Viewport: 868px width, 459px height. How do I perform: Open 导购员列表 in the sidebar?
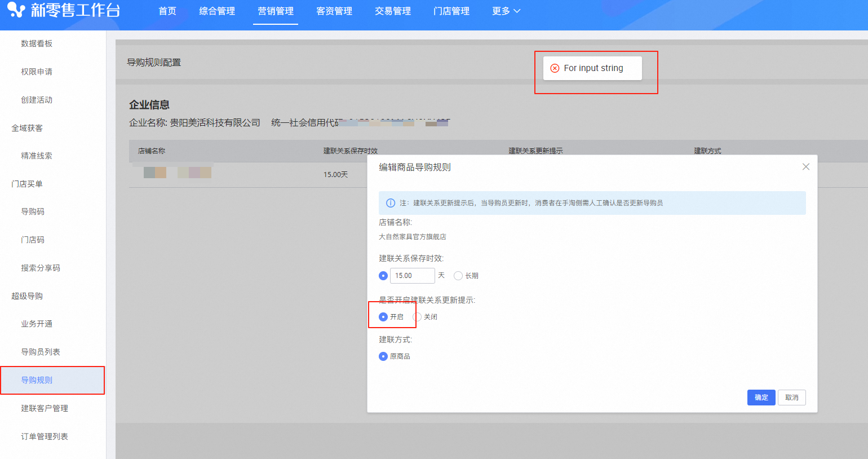click(x=41, y=352)
